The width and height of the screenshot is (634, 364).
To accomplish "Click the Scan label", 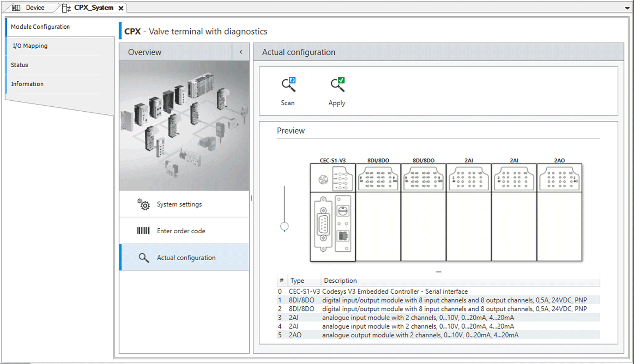I will [288, 103].
